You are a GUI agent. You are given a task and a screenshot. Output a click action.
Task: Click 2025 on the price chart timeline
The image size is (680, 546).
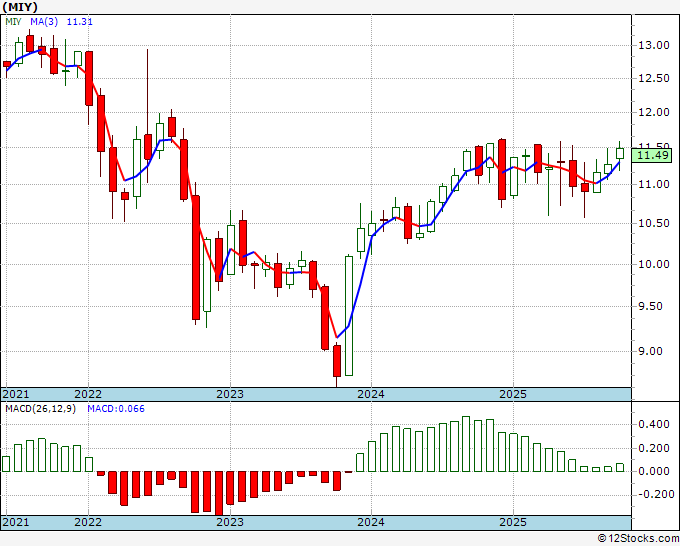tap(513, 394)
